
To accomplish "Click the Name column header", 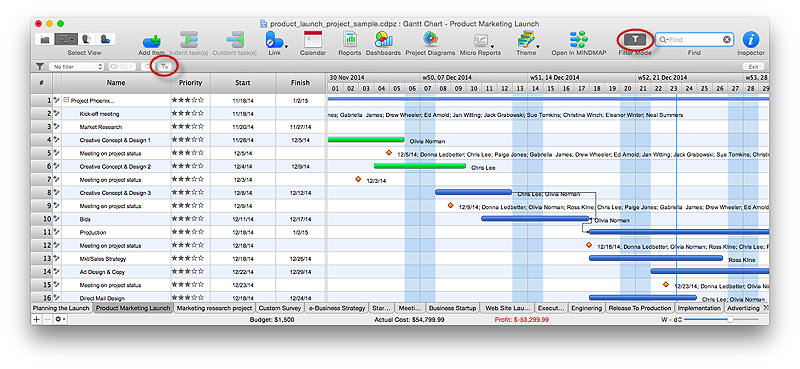I will [116, 83].
